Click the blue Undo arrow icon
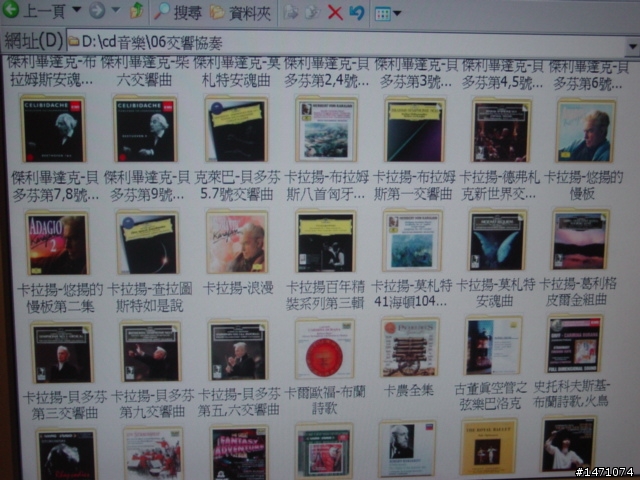Viewport: 640px width, 480px height. [x=357, y=13]
